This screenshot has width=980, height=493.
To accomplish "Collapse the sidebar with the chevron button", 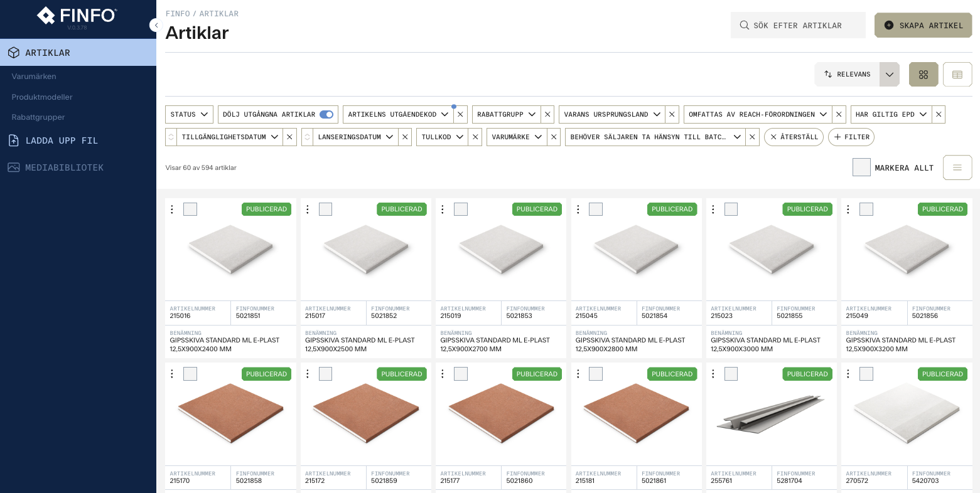I will (156, 25).
